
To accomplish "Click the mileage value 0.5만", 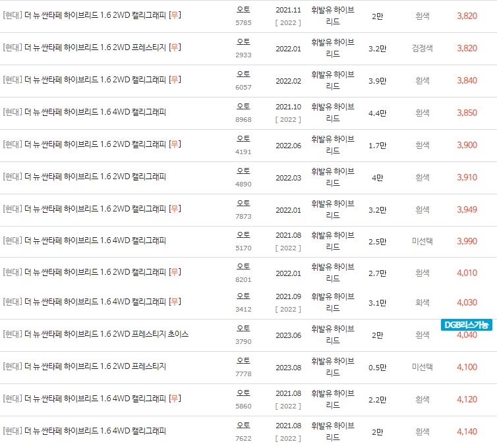I will point(377,368).
